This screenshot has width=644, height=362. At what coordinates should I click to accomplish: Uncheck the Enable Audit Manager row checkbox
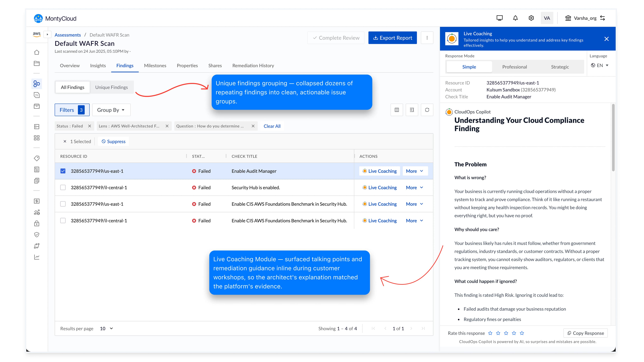tap(63, 171)
